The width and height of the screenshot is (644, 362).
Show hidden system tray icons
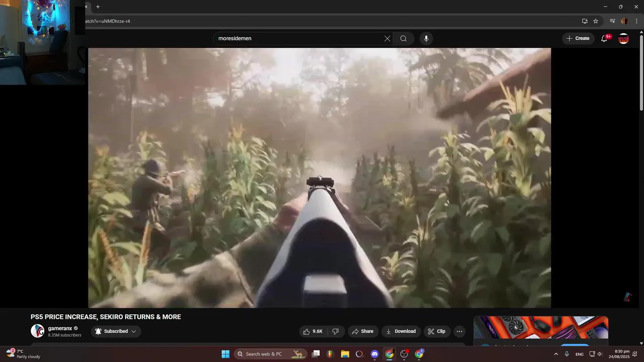tap(556, 354)
